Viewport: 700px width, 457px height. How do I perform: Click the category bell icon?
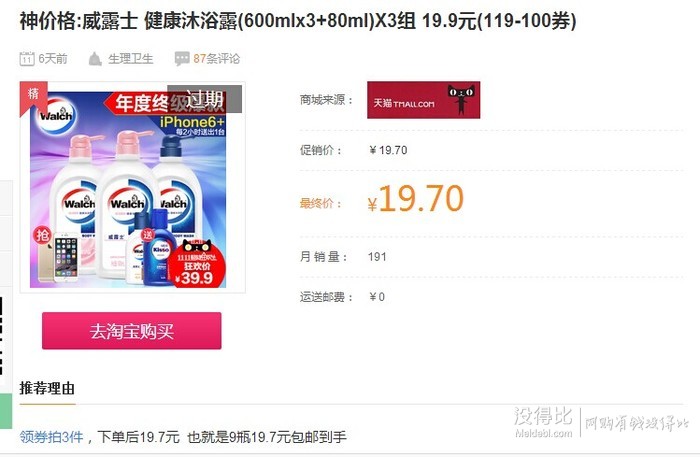click(x=95, y=58)
